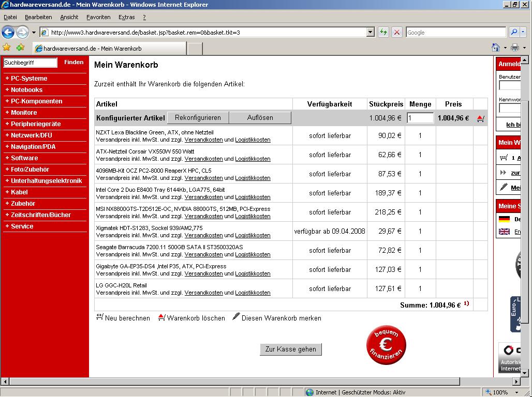This screenshot has height=397, width=532.
Task: Open the Favoriten menu
Action: pyautogui.click(x=98, y=17)
